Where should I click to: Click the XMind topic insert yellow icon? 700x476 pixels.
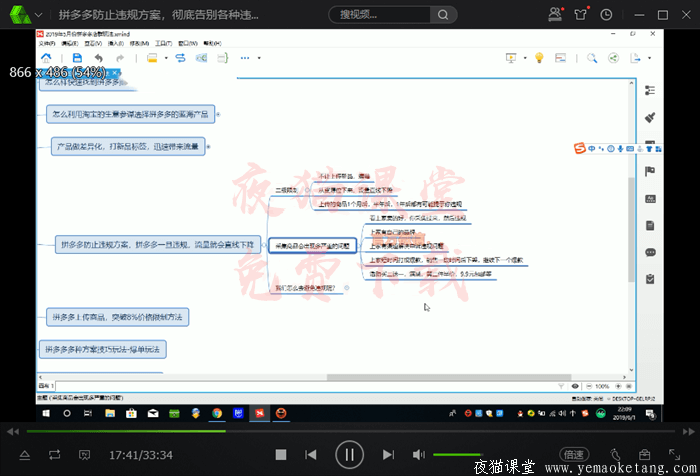coord(152,58)
